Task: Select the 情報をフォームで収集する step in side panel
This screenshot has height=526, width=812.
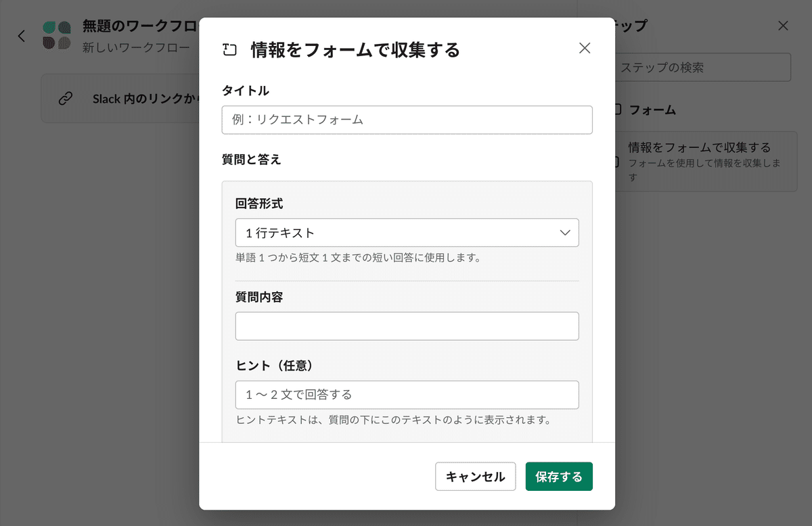Action: pos(702,162)
